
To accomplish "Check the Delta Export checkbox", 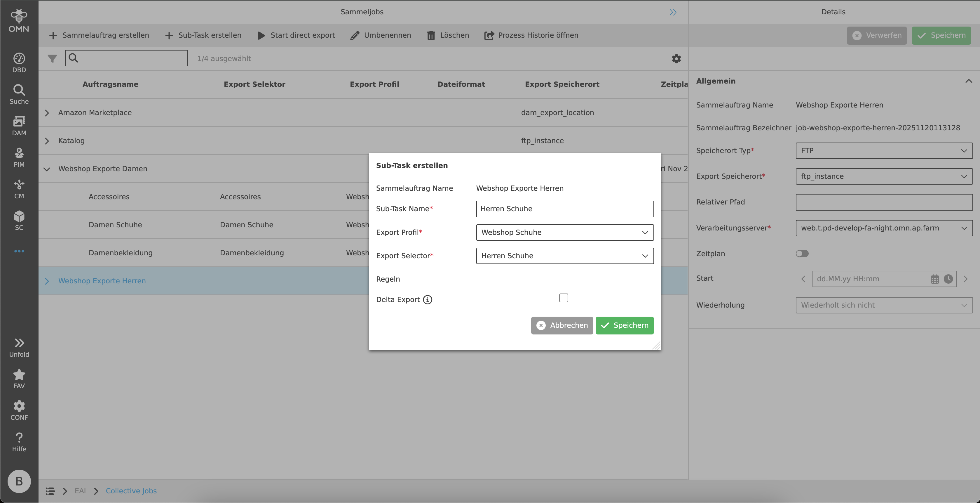I will [564, 298].
